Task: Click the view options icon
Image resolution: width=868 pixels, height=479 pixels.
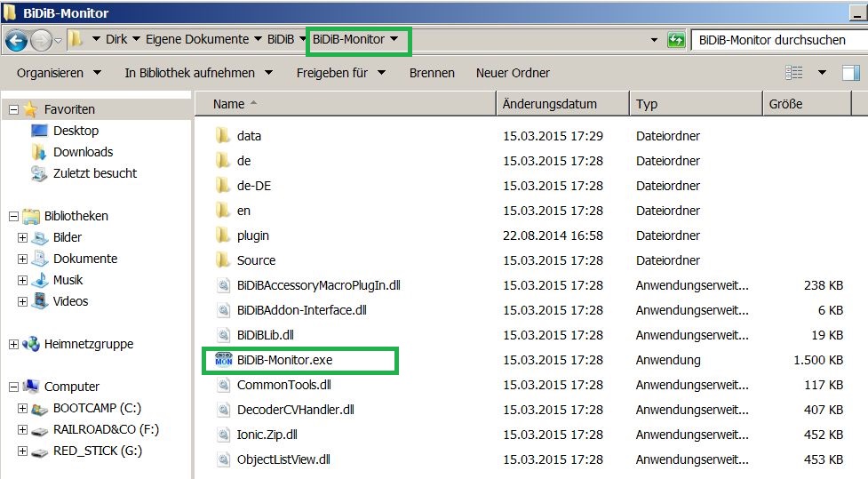Action: point(794,73)
